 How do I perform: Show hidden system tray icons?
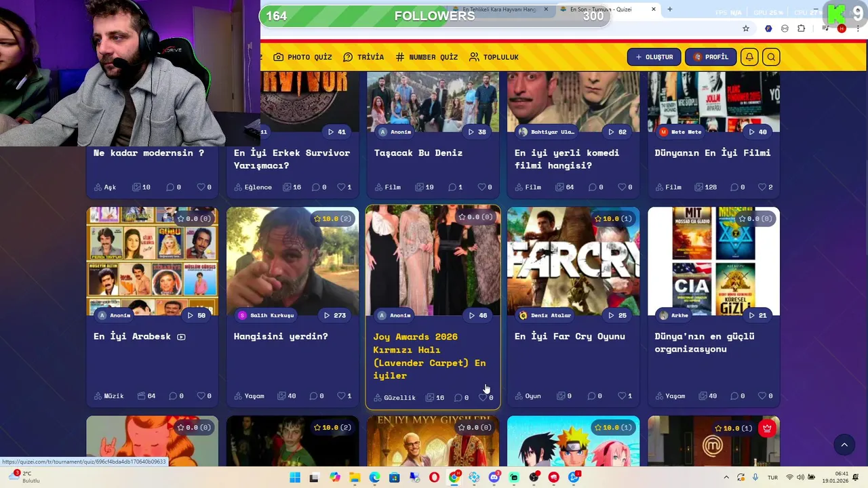[726, 477]
